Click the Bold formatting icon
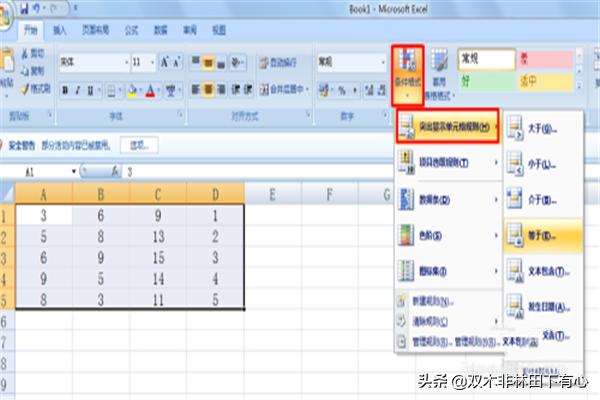The width and height of the screenshot is (600, 400). pos(64,90)
